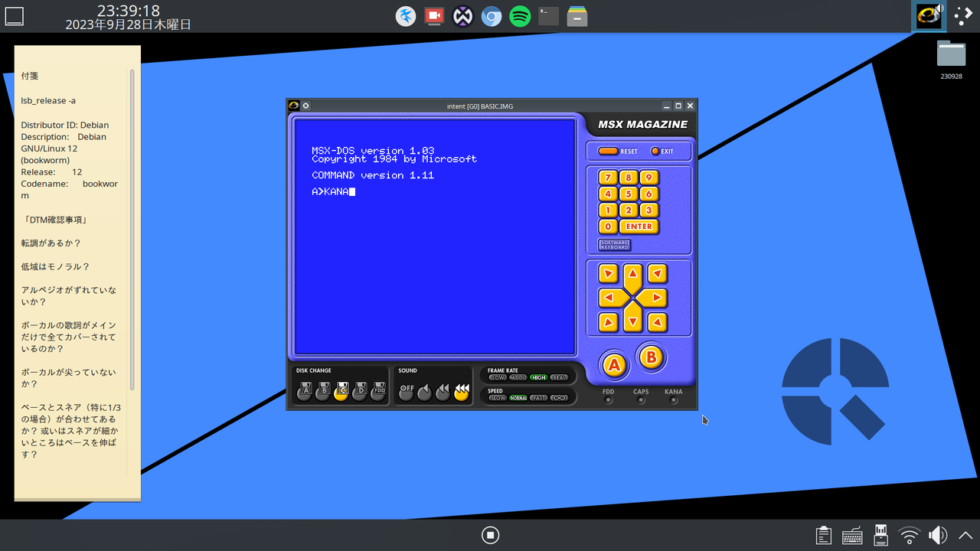
Task: Click the left arrow on d-pad
Action: click(x=611, y=297)
